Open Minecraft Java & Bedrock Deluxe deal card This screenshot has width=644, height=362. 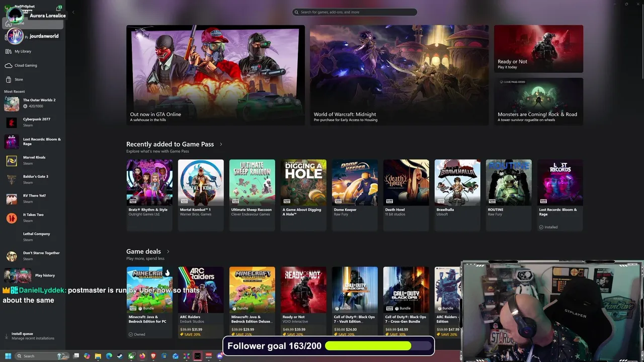click(x=252, y=302)
